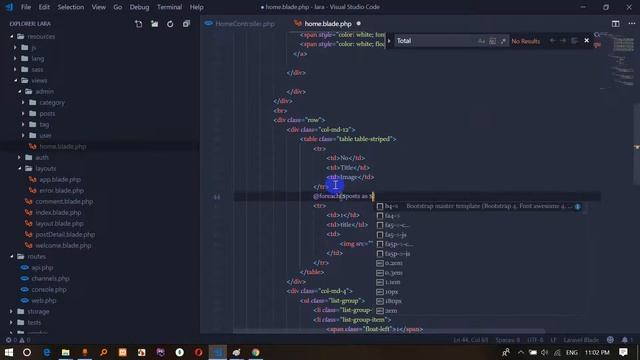Open web.php routes file
The height and width of the screenshot is (360, 640).
pos(44,300)
